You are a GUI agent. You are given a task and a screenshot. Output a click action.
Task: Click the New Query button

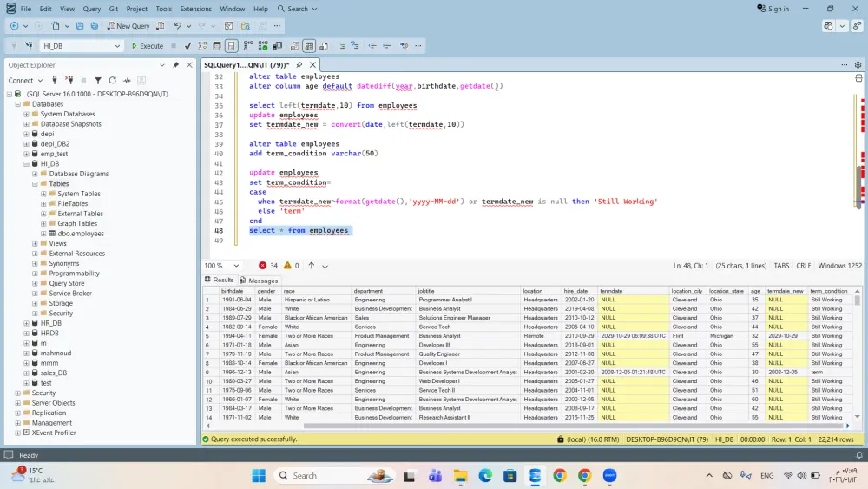[x=128, y=26]
